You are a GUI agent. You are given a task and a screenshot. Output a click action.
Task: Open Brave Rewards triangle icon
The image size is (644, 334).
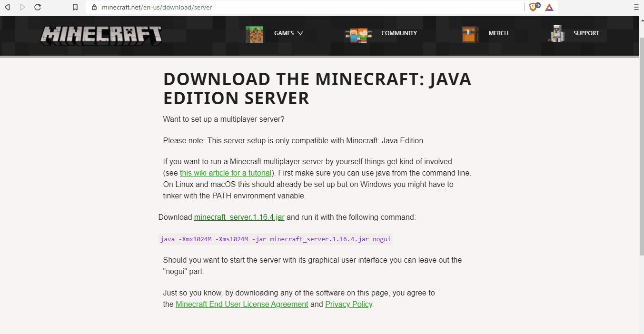tap(549, 7)
